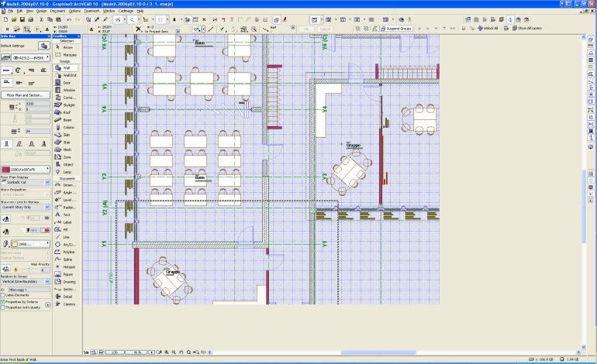The width and height of the screenshot is (597, 364).
Task: Select the Window tool
Action: coord(67,90)
